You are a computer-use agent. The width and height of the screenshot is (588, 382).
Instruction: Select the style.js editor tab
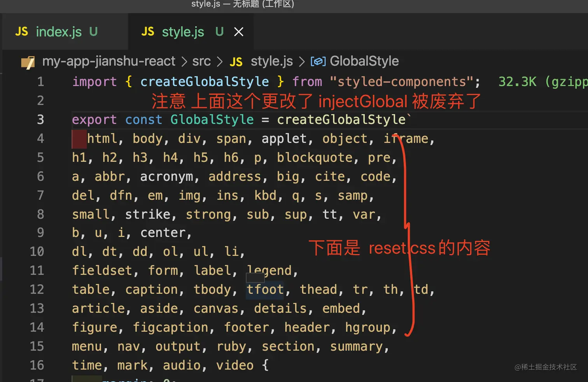click(191, 32)
